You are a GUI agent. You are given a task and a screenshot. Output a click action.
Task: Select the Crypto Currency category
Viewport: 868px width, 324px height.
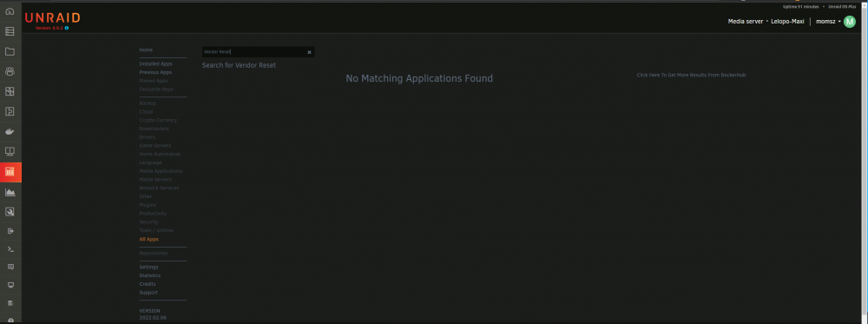158,120
